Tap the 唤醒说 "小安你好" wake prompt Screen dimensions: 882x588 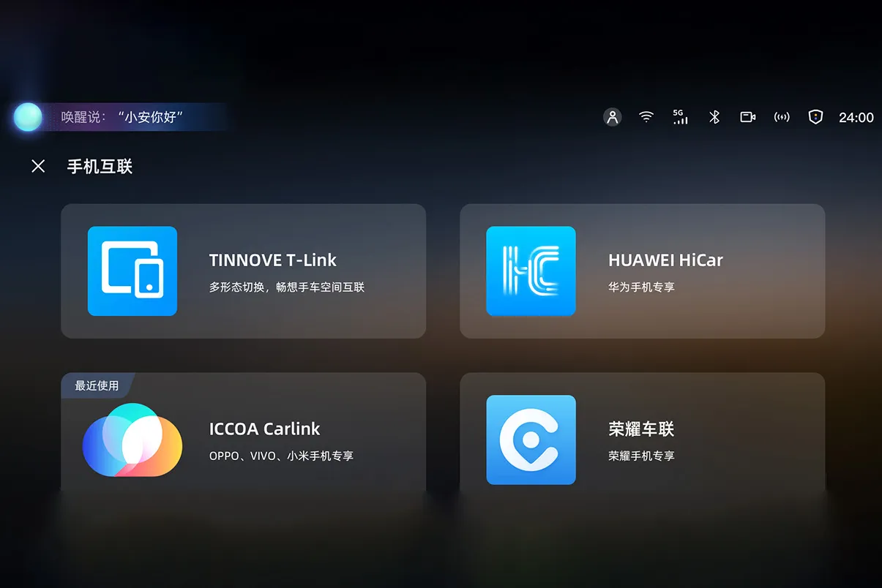point(122,117)
